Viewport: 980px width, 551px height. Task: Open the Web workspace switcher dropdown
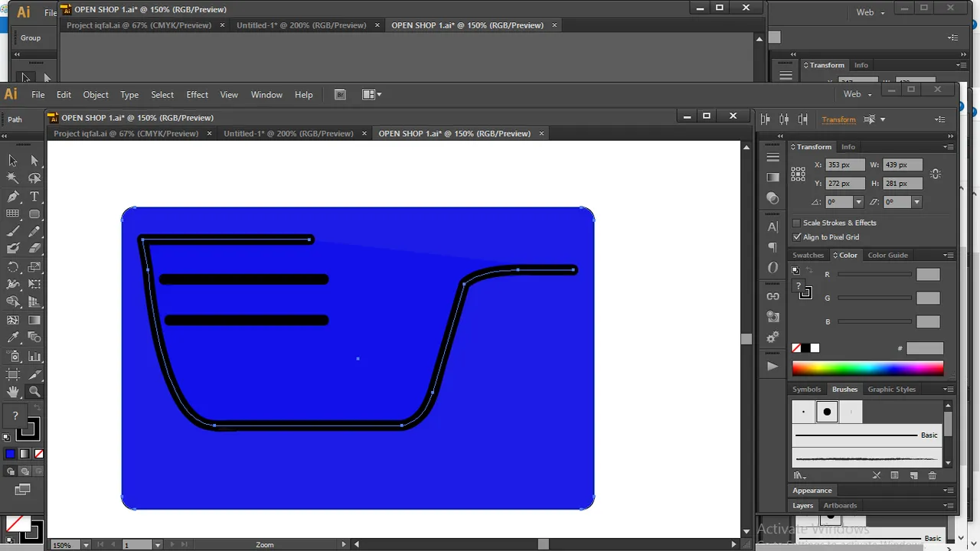tap(858, 94)
